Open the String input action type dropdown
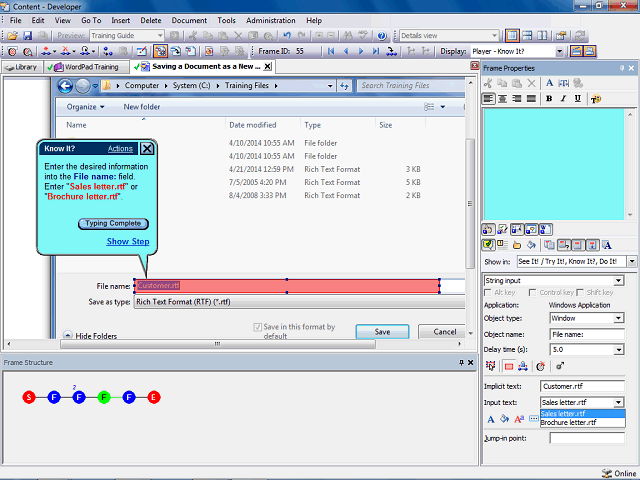Viewport: 640px width, 480px height. point(618,281)
